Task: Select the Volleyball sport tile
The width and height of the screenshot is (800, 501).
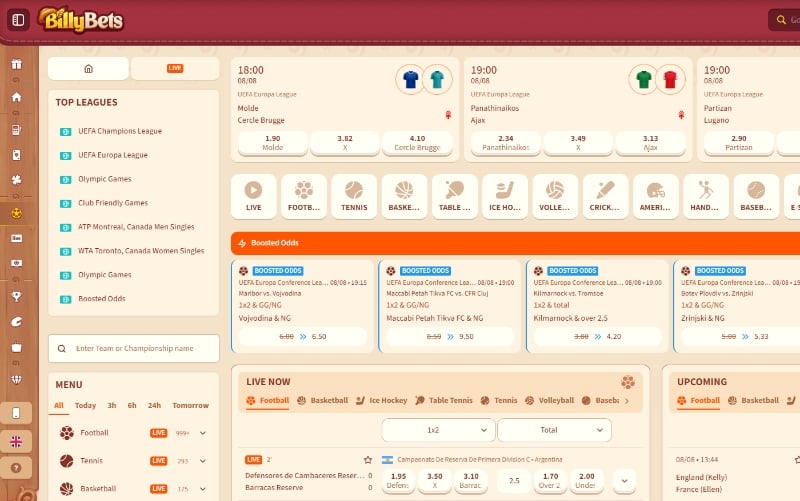Action: click(555, 196)
